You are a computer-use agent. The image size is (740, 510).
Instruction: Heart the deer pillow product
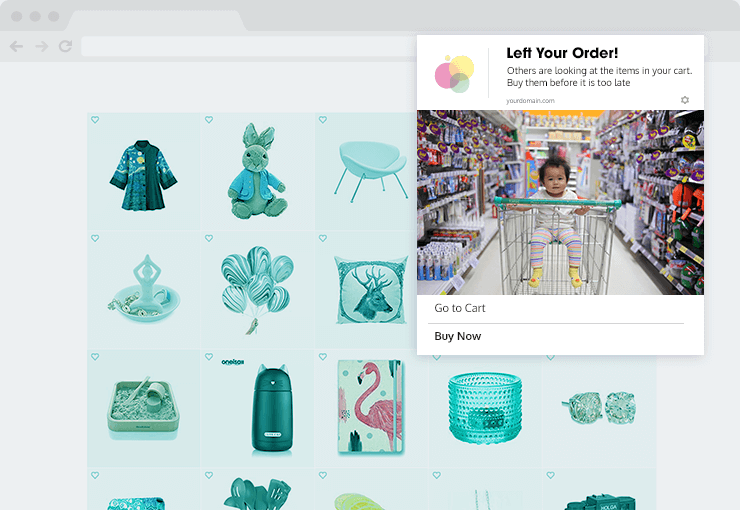(x=323, y=238)
